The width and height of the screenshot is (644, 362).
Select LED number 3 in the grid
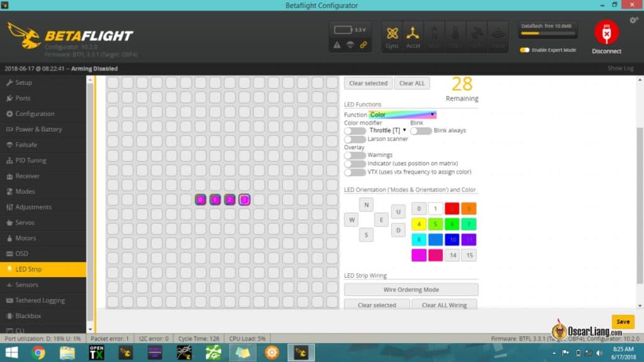pyautogui.click(x=245, y=200)
